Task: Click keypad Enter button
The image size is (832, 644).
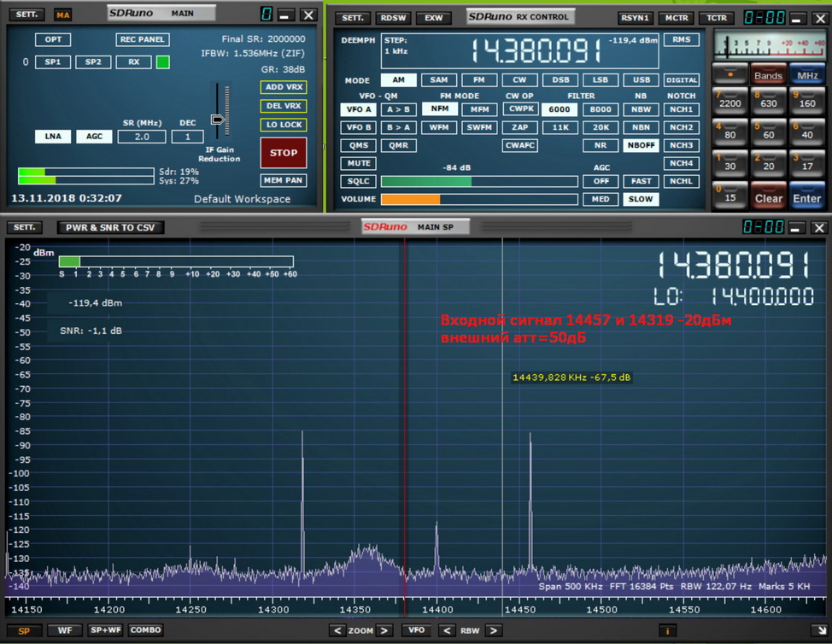Action: [x=807, y=196]
